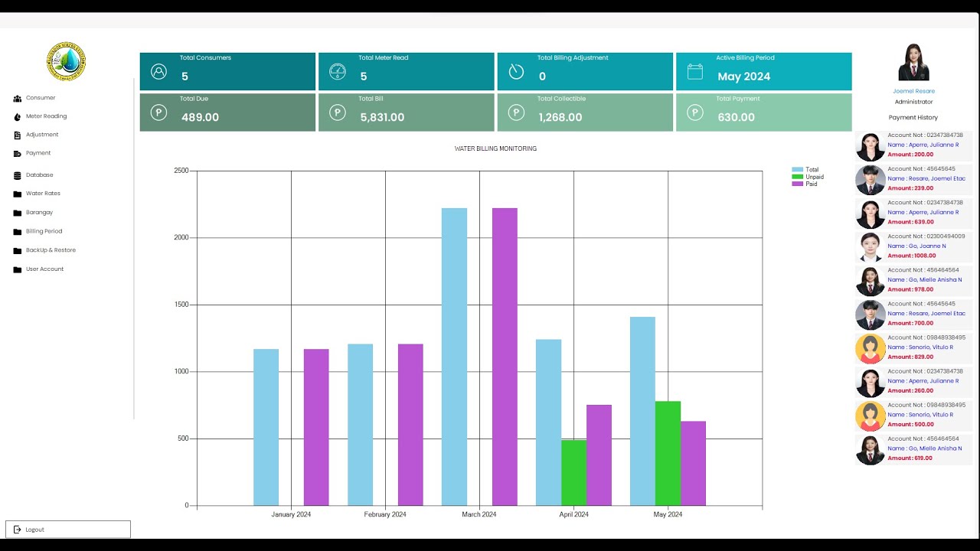
Task: Open the Consumer menu item
Action: (41, 98)
